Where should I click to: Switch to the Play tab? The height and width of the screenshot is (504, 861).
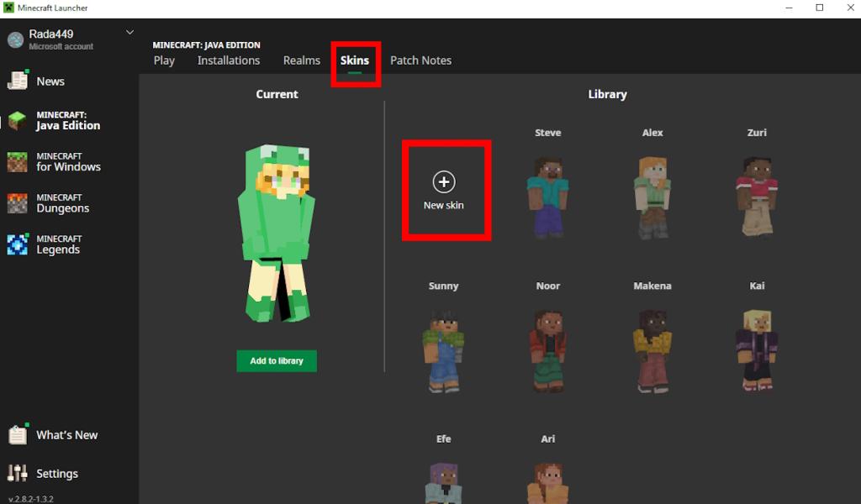pos(164,60)
